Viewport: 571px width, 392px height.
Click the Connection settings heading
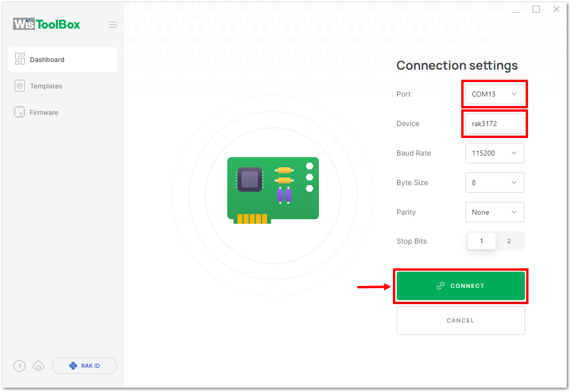coord(457,65)
